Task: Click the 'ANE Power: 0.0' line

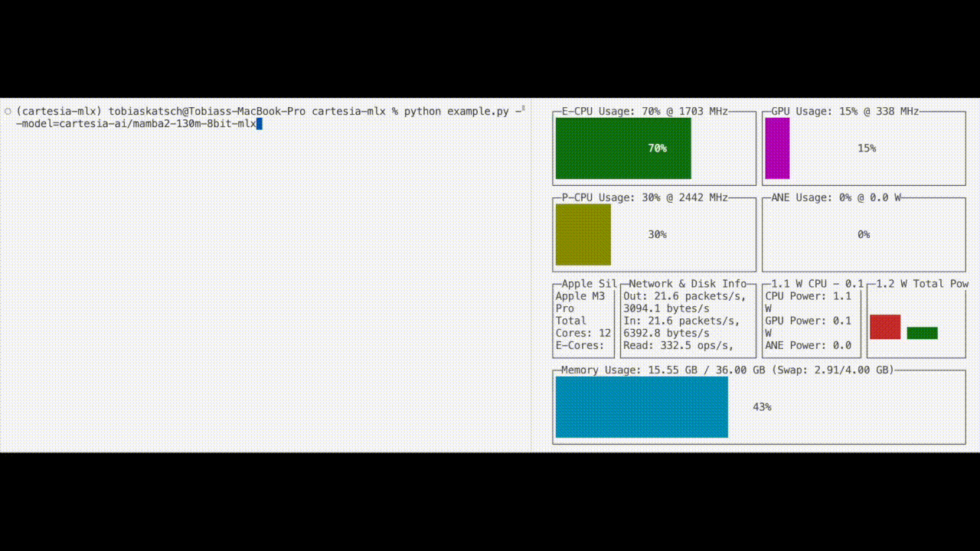Action: [808, 345]
